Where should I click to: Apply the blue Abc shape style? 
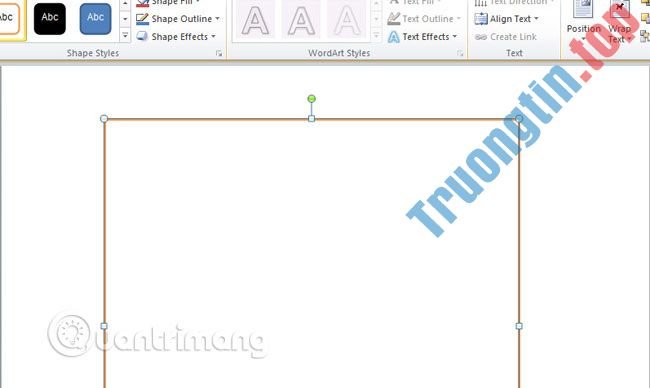(95, 18)
